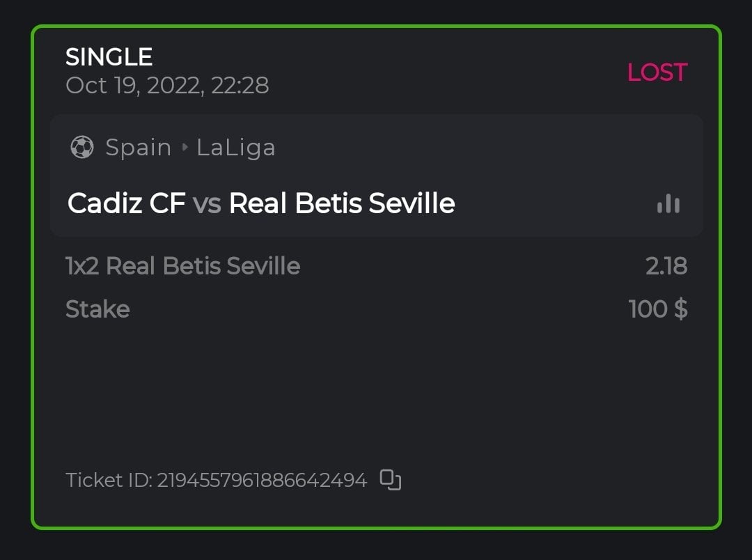
Task: Click the Stake label
Action: pos(97,309)
